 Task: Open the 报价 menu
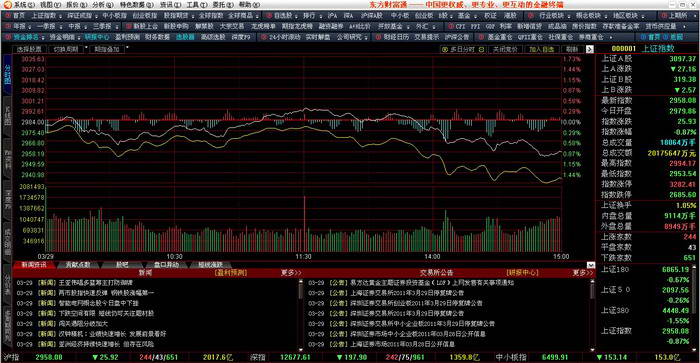point(76,4)
